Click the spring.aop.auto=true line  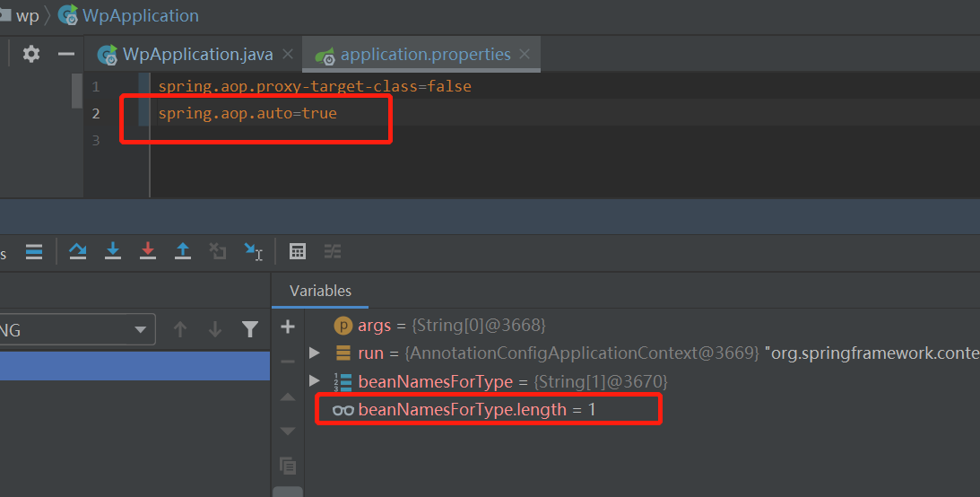click(x=247, y=113)
